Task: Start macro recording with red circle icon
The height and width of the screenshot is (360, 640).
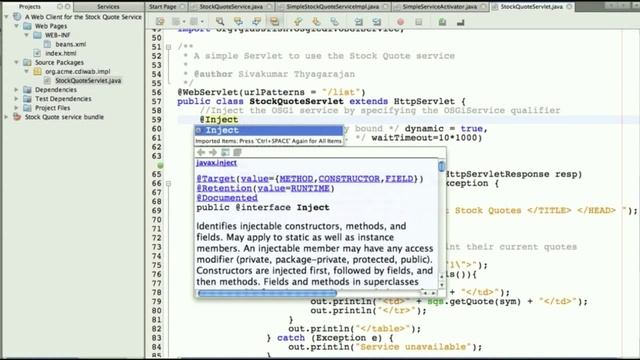Action: click(400, 22)
